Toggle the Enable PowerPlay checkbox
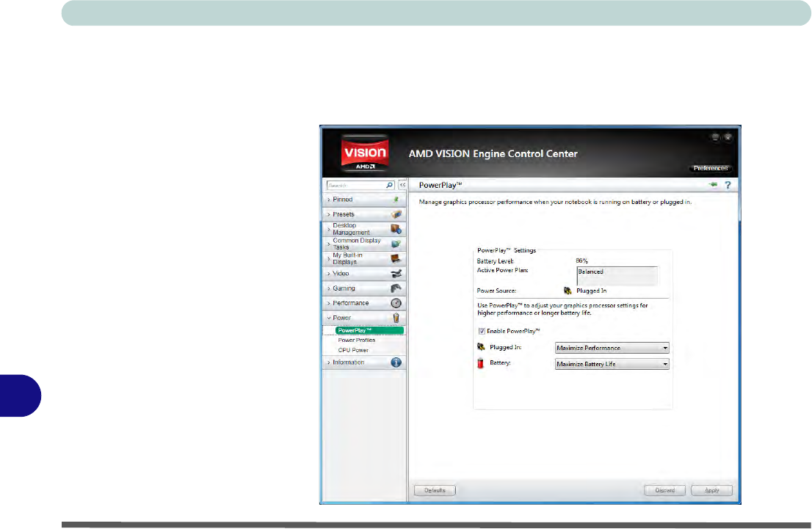 click(482, 331)
